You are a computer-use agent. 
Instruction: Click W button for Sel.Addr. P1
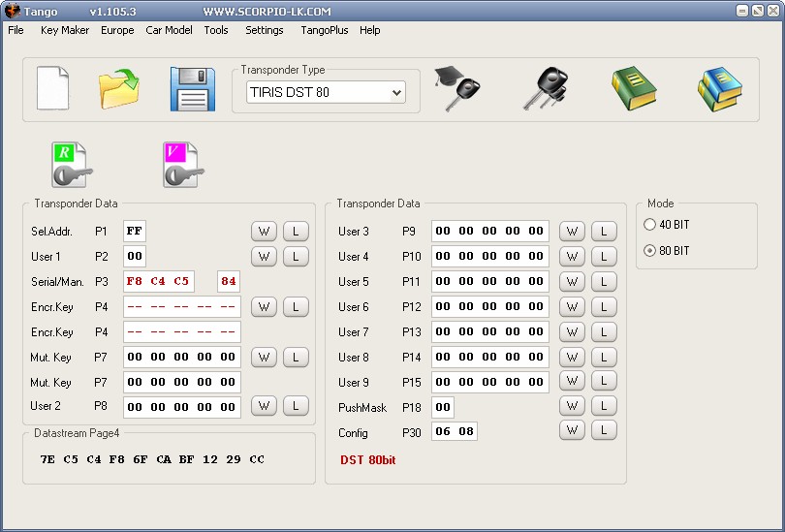click(264, 232)
